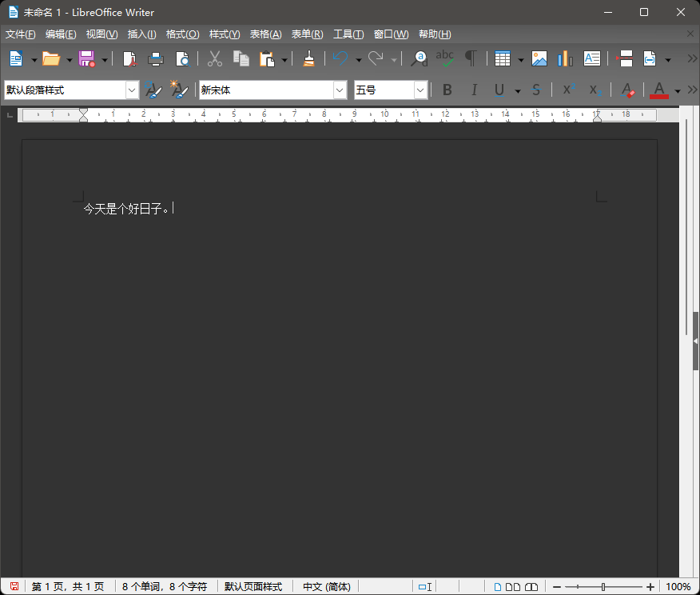Open the 格式(O) menu
The height and width of the screenshot is (595, 700).
click(x=182, y=34)
